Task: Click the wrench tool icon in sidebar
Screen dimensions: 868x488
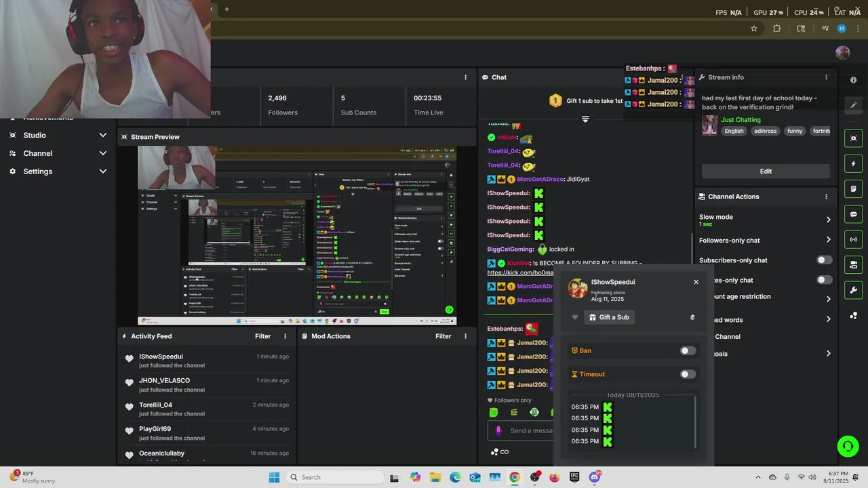Action: [x=853, y=290]
